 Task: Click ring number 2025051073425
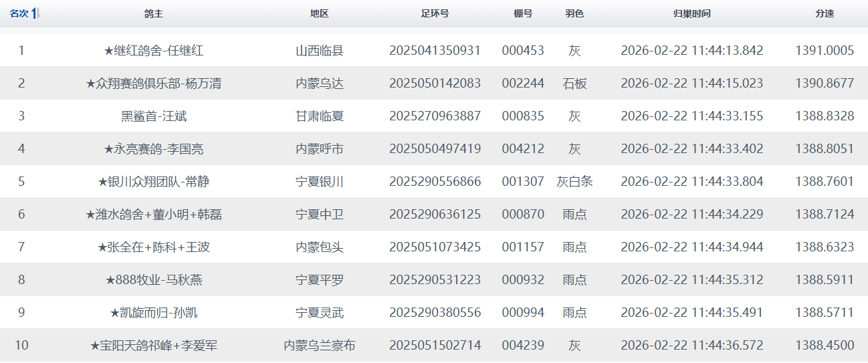pos(435,247)
